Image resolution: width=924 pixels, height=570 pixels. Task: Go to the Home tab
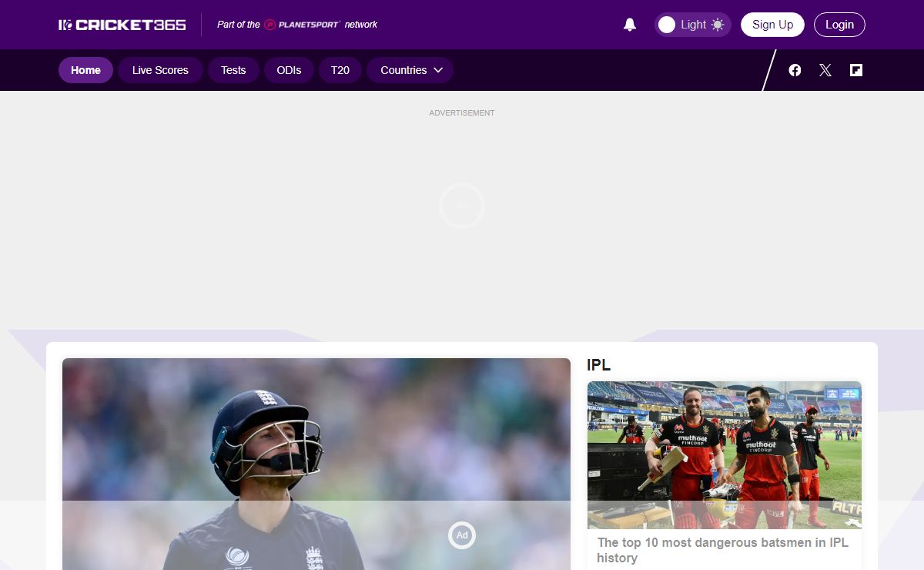85,70
